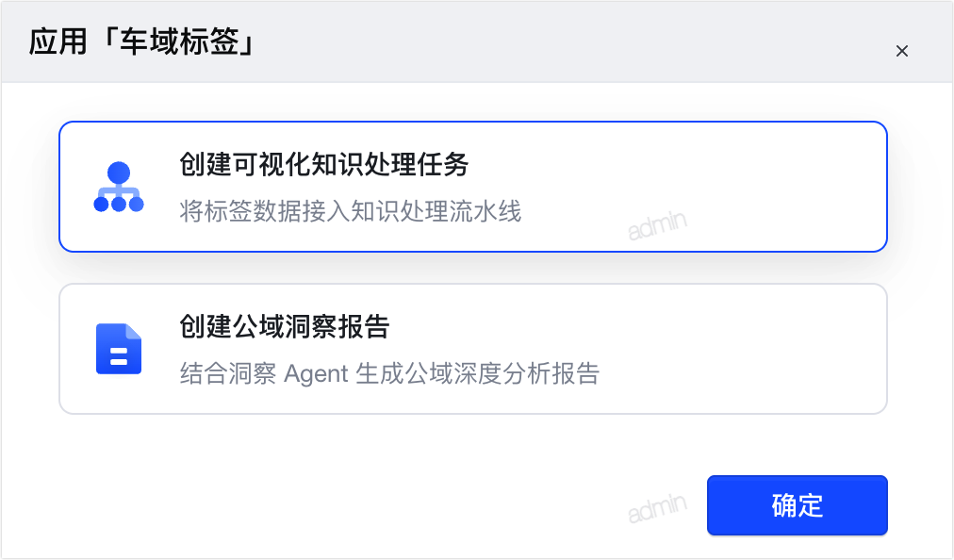Click 流水线 at the end of first description

click(485, 212)
